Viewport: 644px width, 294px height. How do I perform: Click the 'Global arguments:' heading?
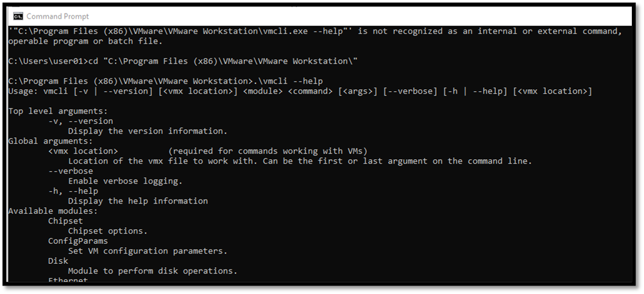click(51, 141)
